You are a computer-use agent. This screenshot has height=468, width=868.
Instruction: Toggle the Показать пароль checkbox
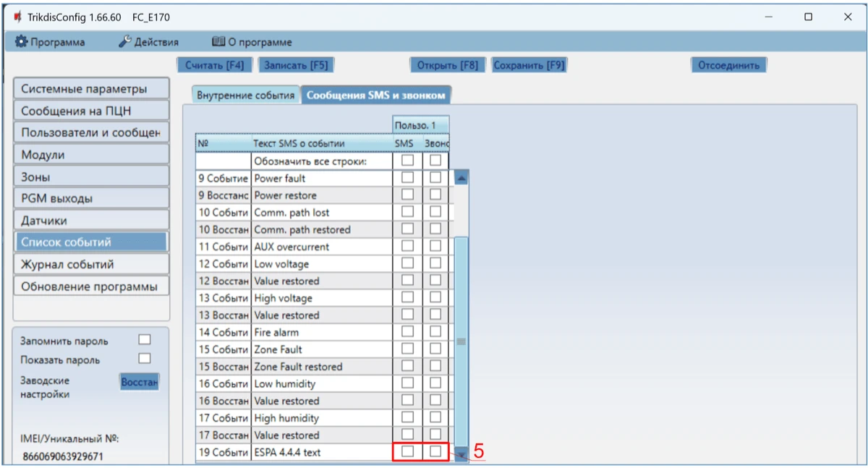(x=145, y=359)
